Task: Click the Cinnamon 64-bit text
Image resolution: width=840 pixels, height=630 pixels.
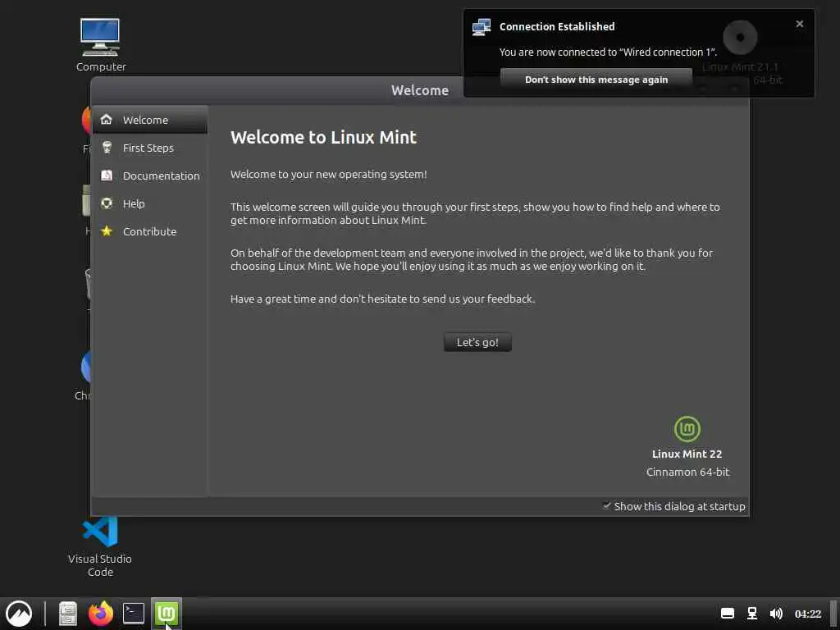Action: pyautogui.click(x=688, y=472)
